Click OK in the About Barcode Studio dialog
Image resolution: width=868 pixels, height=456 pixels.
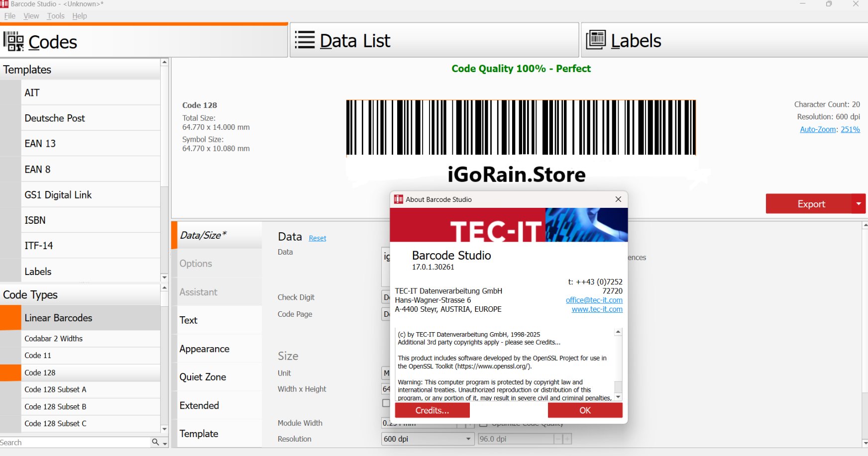click(x=585, y=410)
